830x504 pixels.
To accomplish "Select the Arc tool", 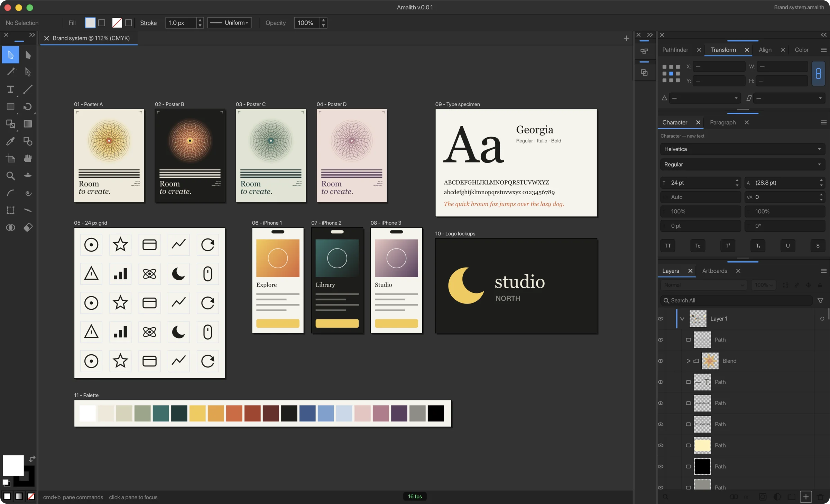I will click(10, 193).
